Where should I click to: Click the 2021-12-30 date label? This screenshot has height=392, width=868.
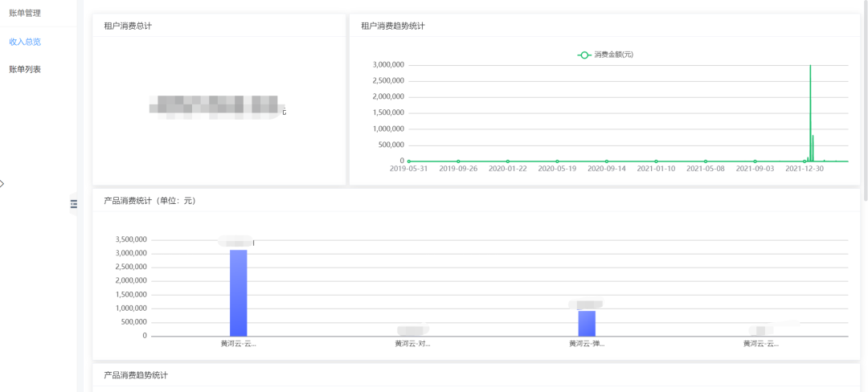(805, 169)
